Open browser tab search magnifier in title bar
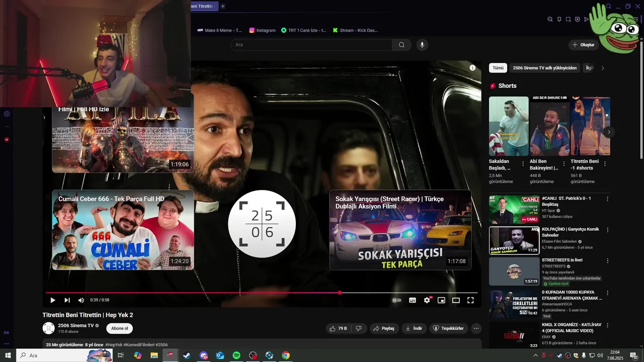Image resolution: width=644 pixels, height=362 pixels. tap(608, 7)
